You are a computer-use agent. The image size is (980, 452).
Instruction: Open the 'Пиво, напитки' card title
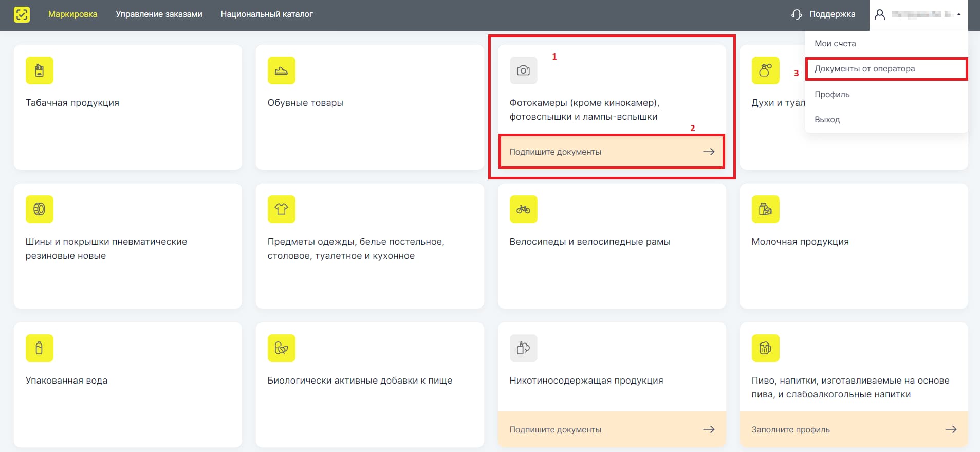[x=850, y=387]
